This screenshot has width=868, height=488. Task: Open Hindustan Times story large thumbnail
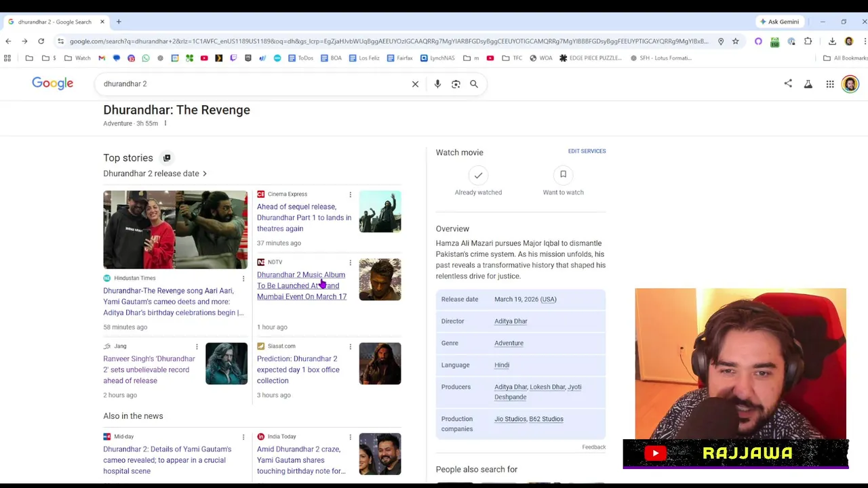pyautogui.click(x=175, y=230)
